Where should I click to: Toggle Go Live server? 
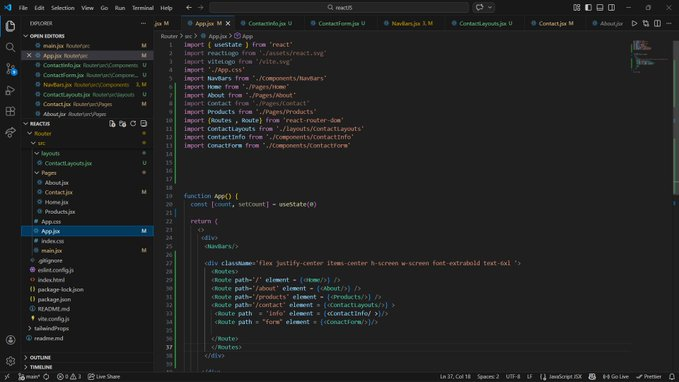[616, 377]
